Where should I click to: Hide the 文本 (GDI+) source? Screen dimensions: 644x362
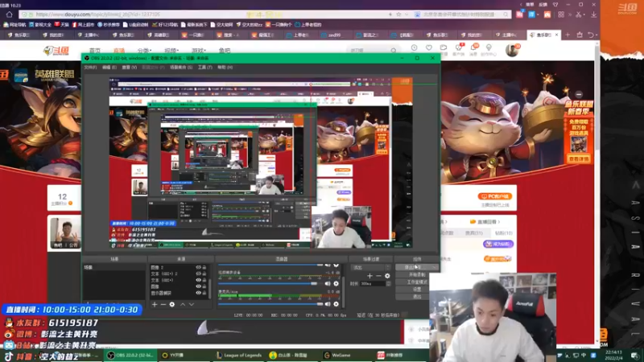pyautogui.click(x=198, y=280)
